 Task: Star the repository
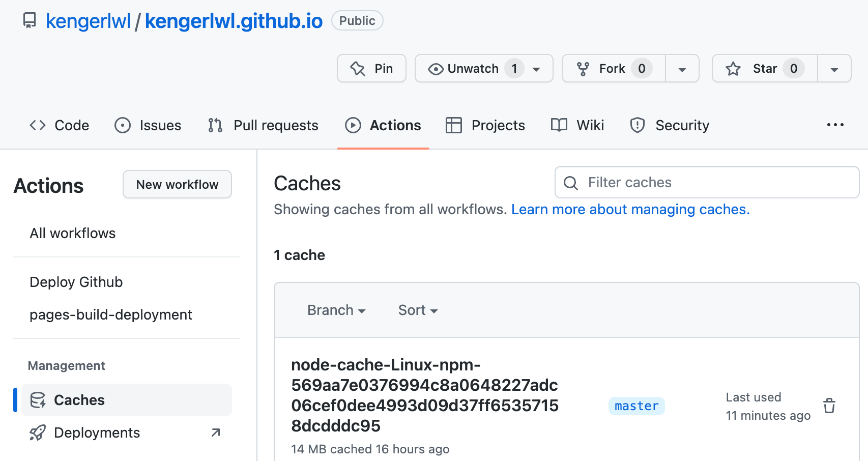coord(765,68)
